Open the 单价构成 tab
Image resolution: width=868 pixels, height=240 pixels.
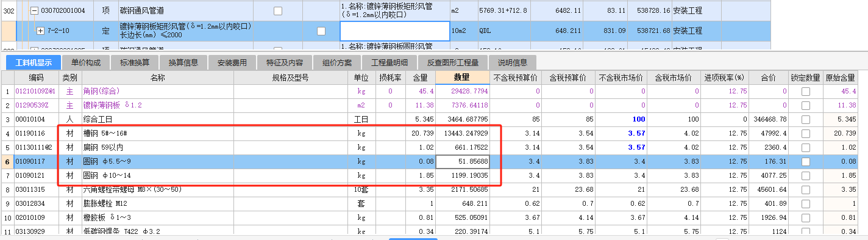click(x=86, y=62)
